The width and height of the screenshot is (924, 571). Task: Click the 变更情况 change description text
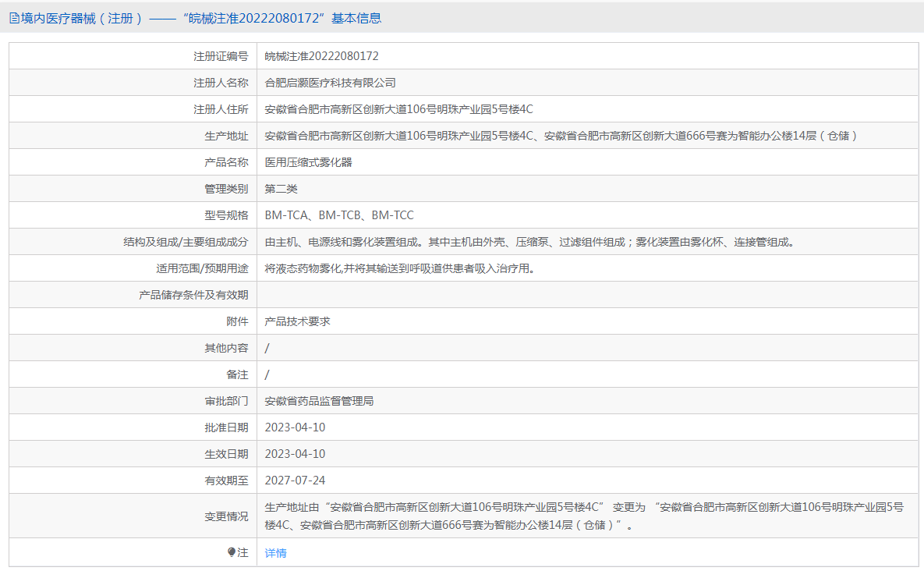click(x=583, y=516)
